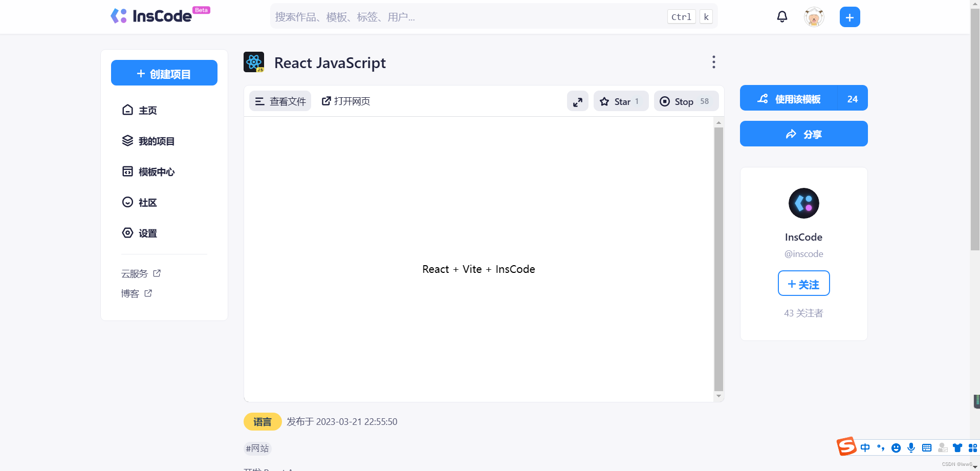
Task: Open the IME soft keyboard icon
Action: (927, 448)
